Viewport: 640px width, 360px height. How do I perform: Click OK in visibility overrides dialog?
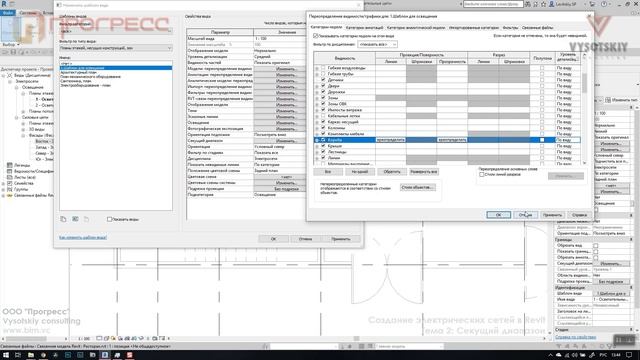pos(498,215)
